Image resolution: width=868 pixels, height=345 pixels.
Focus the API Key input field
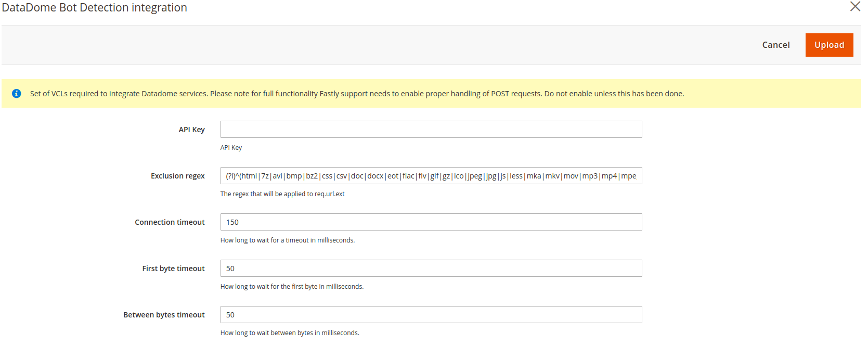click(x=431, y=130)
